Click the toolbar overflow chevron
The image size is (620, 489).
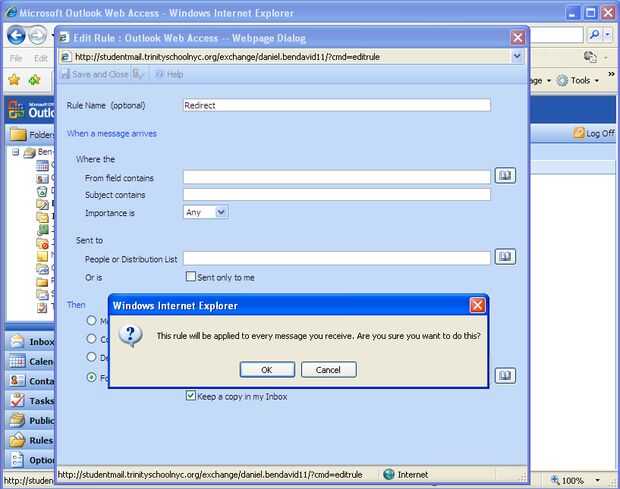(611, 74)
